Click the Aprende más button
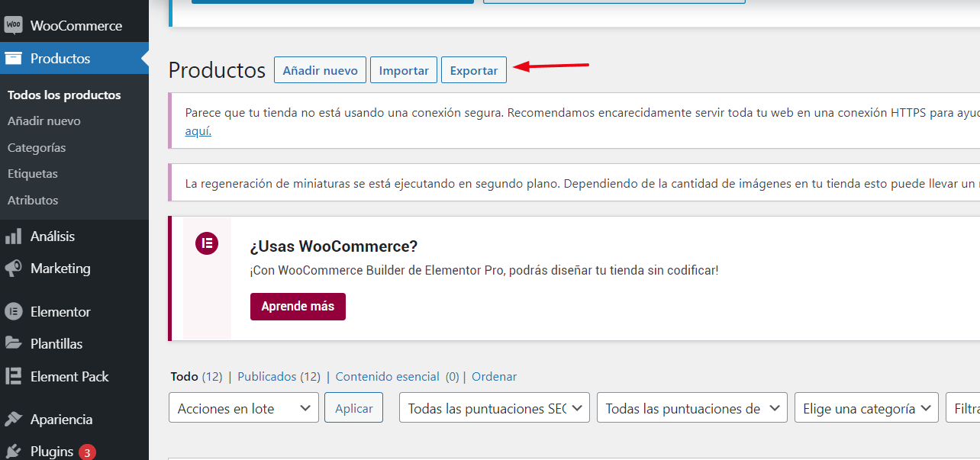The image size is (980, 460). click(298, 307)
